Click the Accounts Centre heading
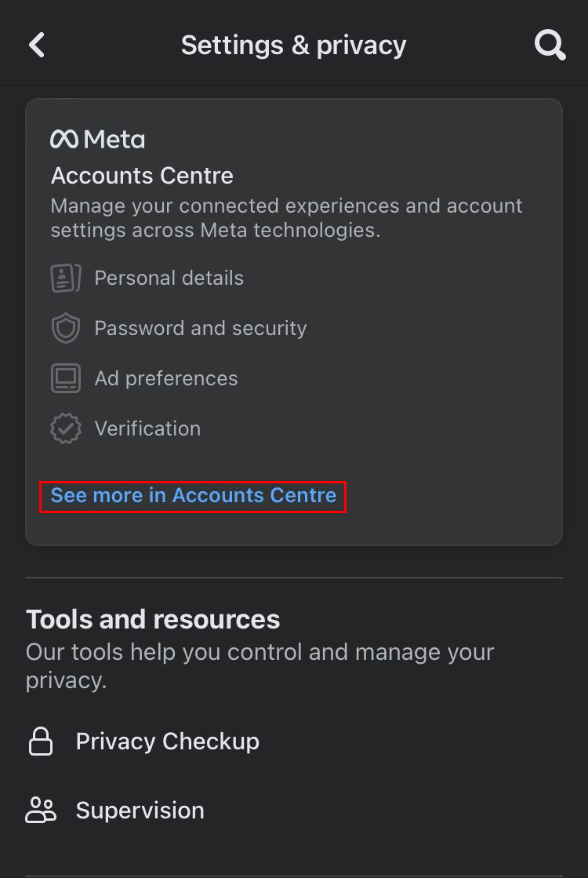The height and width of the screenshot is (878, 588). click(142, 176)
